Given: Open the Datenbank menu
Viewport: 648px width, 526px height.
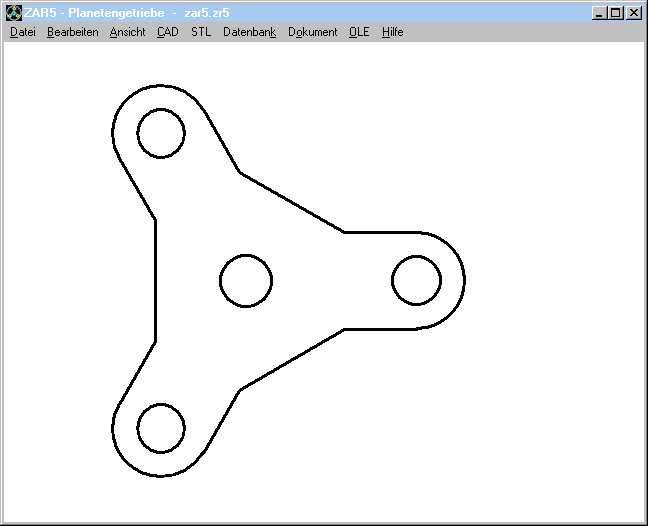Looking at the screenshot, I should point(249,32).
